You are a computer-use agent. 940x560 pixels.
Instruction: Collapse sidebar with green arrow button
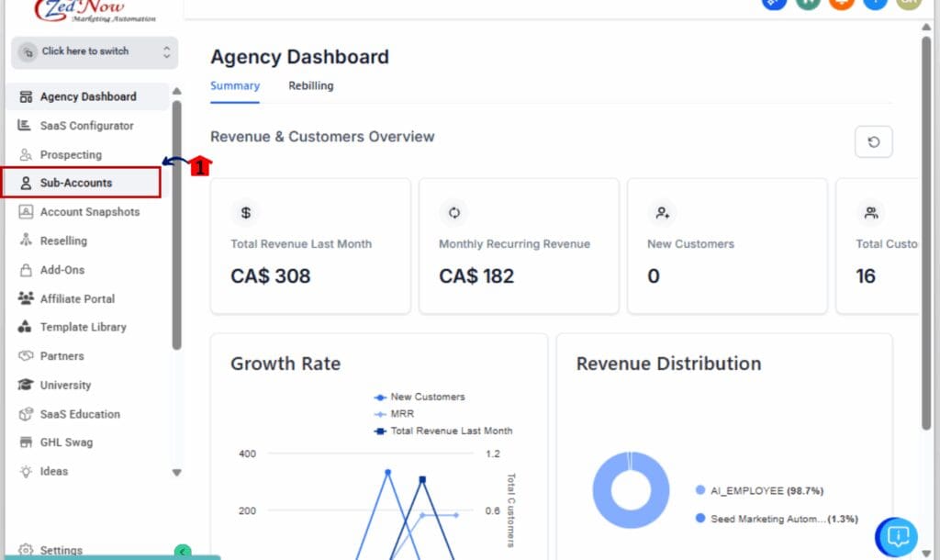(x=183, y=551)
